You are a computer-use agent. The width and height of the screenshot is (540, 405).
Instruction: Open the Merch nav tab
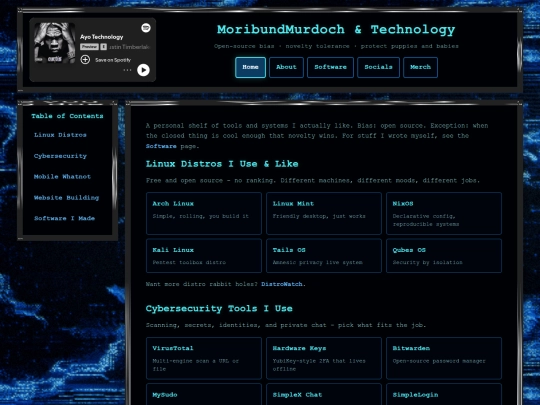pos(420,67)
